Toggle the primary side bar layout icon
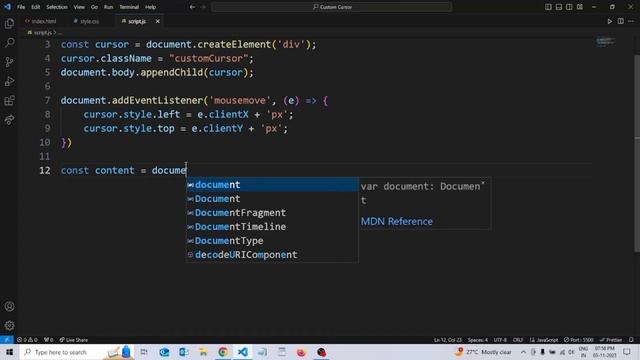This screenshot has width=640, height=360. [548, 7]
